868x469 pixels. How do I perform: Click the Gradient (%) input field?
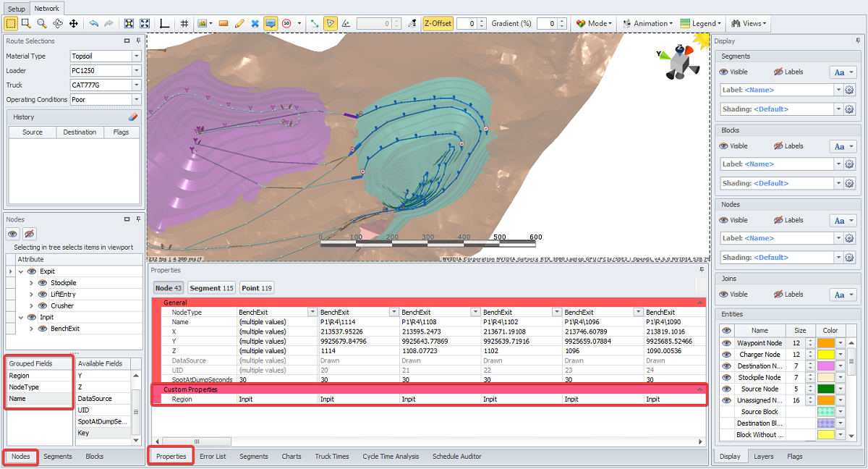click(546, 23)
